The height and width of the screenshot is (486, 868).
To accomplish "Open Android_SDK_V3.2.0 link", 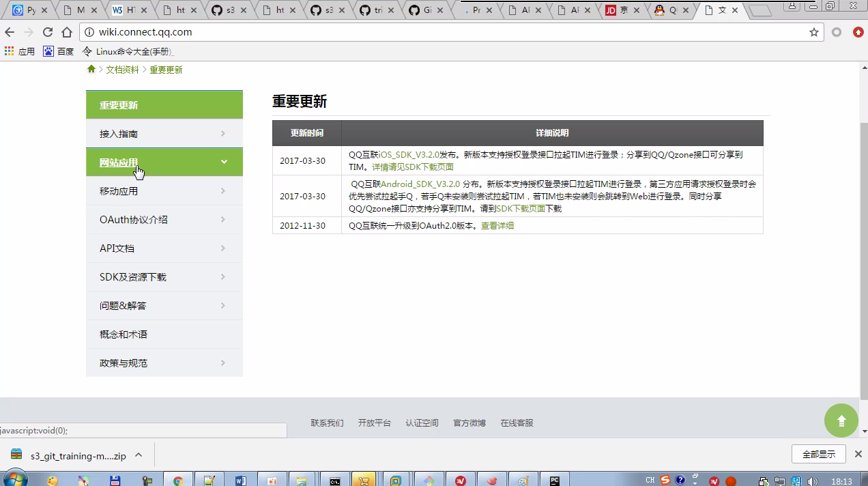I will coord(420,184).
